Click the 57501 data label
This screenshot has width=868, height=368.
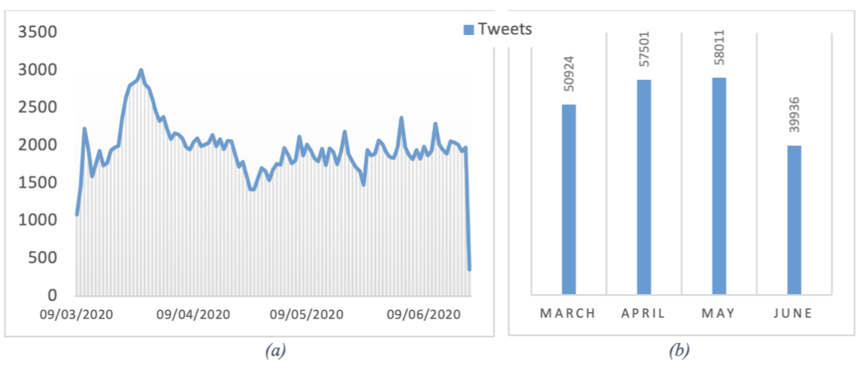(644, 49)
